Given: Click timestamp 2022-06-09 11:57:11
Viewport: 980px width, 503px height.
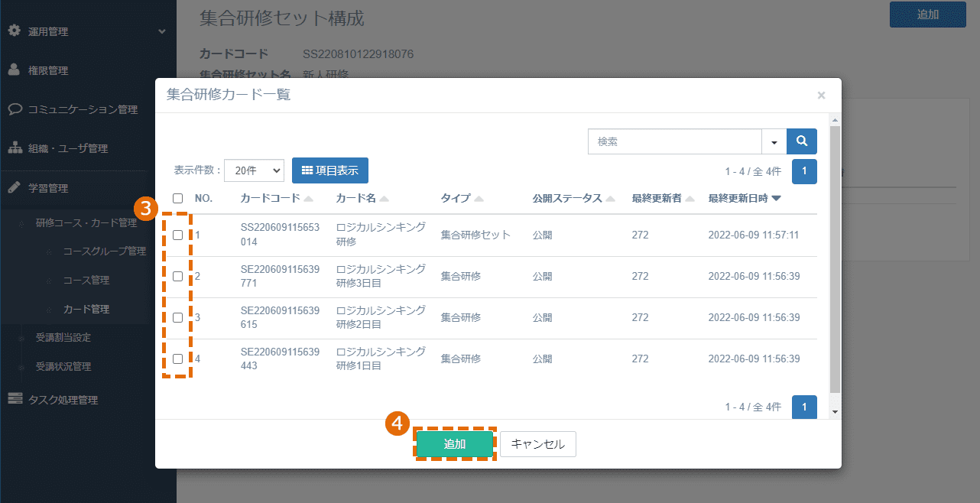Looking at the screenshot, I should [x=754, y=235].
